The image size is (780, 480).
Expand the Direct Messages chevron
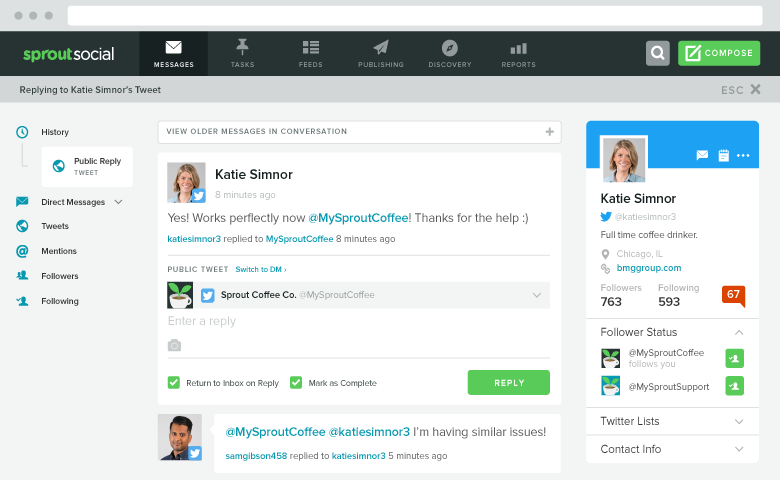click(x=118, y=202)
